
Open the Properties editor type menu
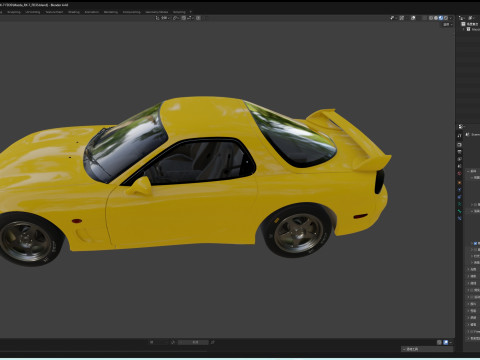[x=462, y=127]
